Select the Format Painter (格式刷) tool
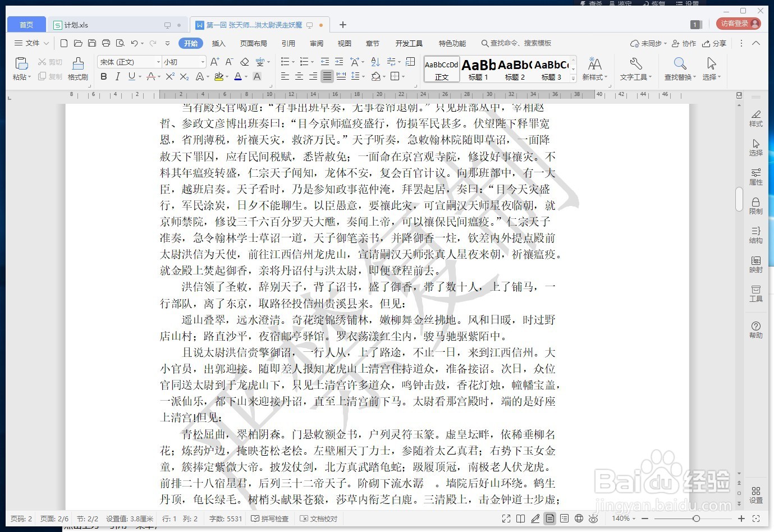The image size is (774, 532). pyautogui.click(x=77, y=69)
